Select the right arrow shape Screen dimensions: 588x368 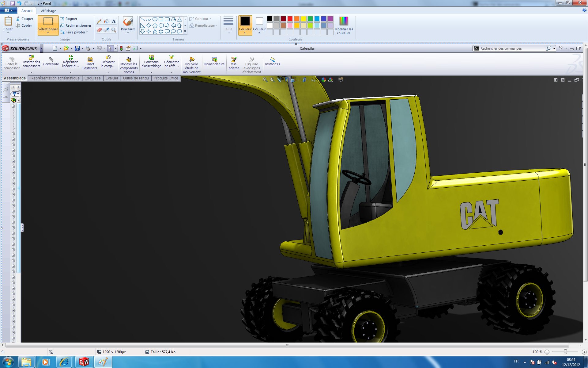[167, 25]
